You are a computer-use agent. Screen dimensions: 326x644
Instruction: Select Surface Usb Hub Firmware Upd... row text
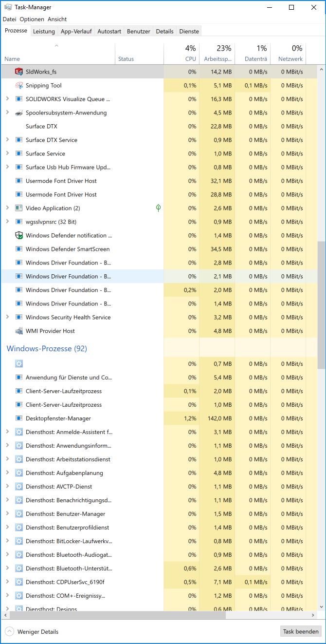click(x=68, y=167)
